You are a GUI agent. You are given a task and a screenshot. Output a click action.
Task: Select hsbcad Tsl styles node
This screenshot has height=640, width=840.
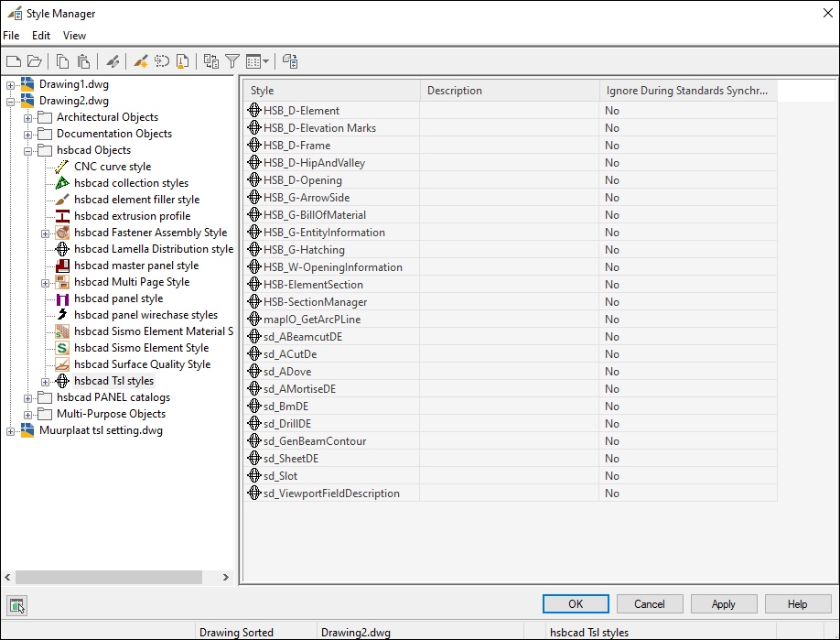113,381
